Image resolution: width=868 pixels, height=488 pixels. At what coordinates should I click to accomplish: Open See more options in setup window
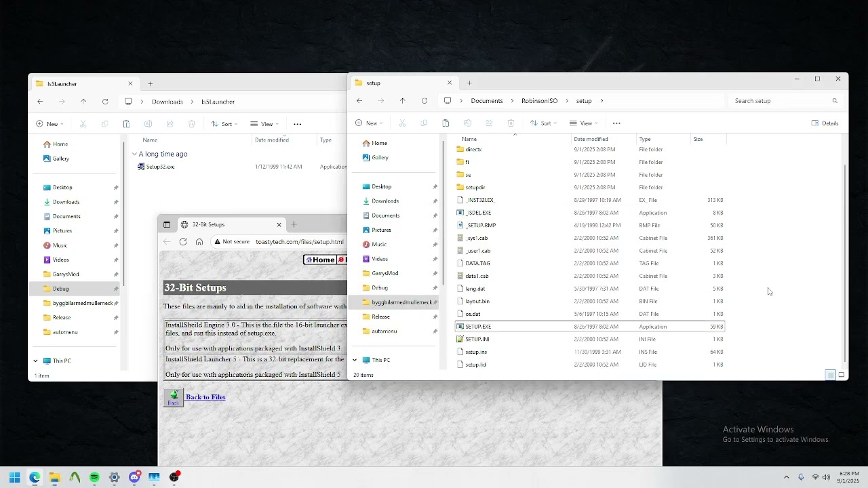[x=616, y=123]
